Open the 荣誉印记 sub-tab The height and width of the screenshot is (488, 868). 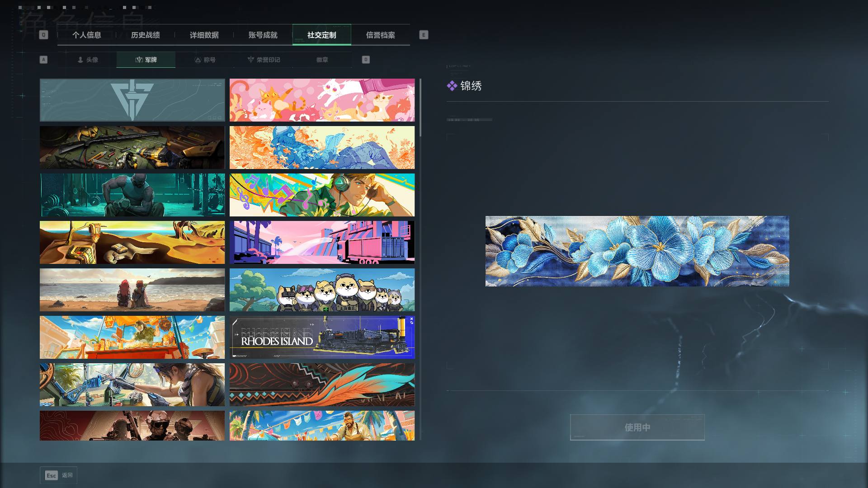tap(264, 60)
